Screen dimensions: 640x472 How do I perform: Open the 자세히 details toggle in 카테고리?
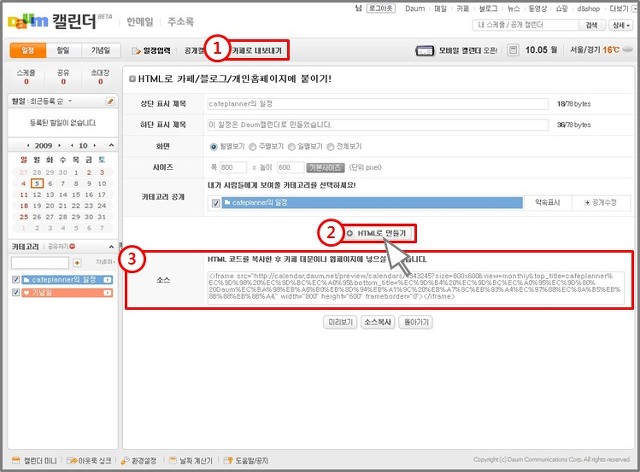tap(105, 262)
